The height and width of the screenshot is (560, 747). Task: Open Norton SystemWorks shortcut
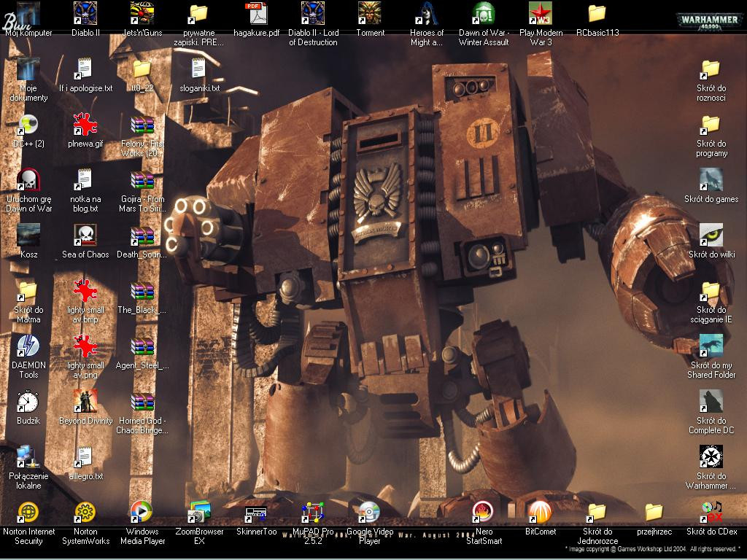85,513
